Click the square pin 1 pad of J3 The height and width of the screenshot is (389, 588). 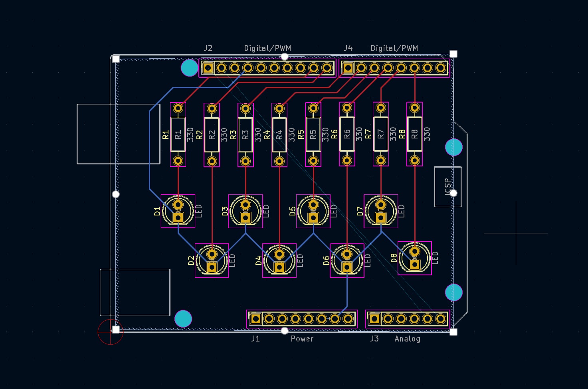point(374,319)
